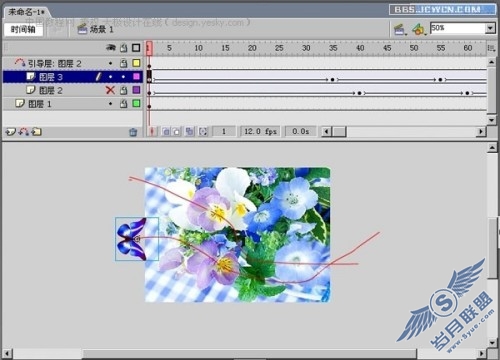Click the stage's vertical scroll up arrow

coord(492,148)
